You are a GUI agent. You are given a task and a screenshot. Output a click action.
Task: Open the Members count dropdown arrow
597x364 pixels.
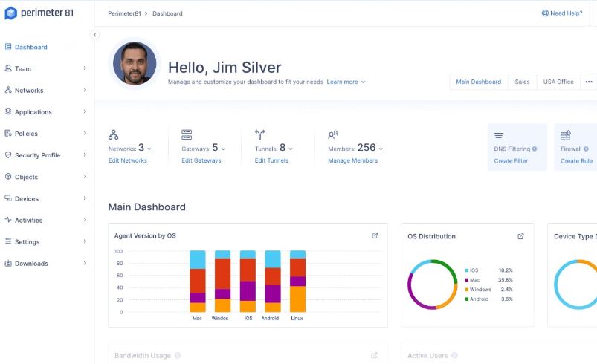coord(381,149)
